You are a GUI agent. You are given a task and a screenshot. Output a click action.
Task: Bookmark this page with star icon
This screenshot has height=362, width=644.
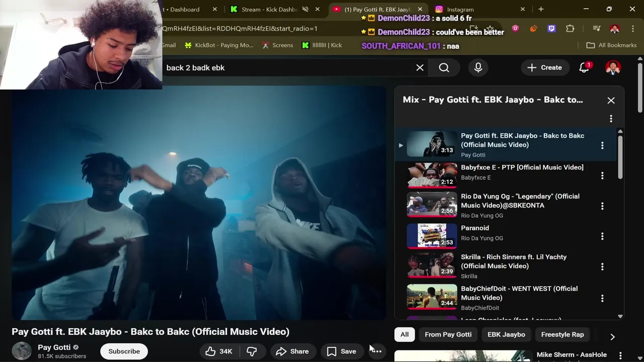(x=490, y=29)
